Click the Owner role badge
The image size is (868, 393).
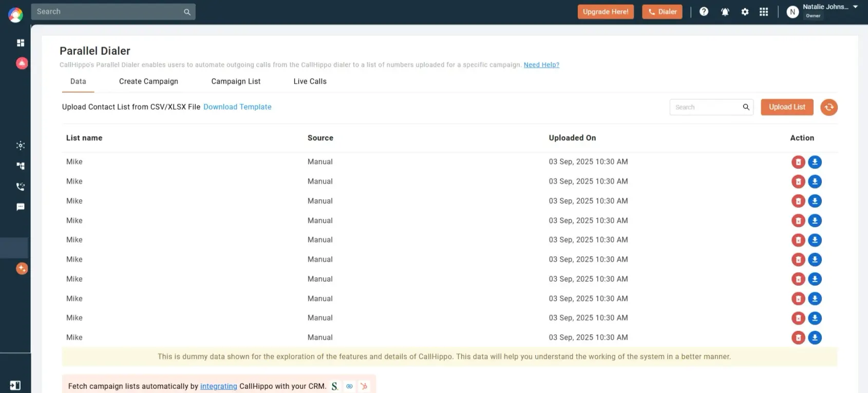(x=813, y=16)
